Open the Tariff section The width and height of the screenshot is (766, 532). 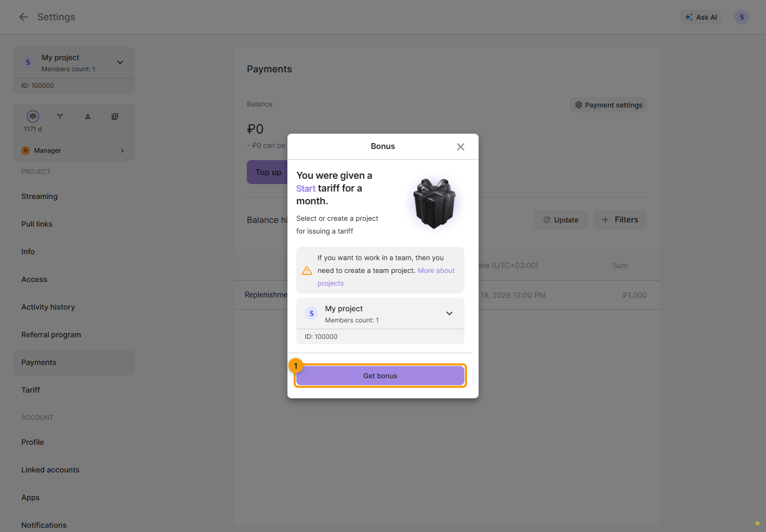(x=74, y=390)
